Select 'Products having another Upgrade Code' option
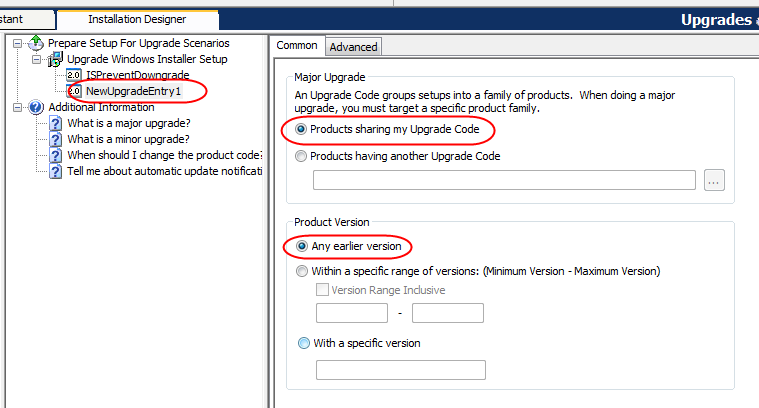Viewport: 759px width, 408px height. 301,156
